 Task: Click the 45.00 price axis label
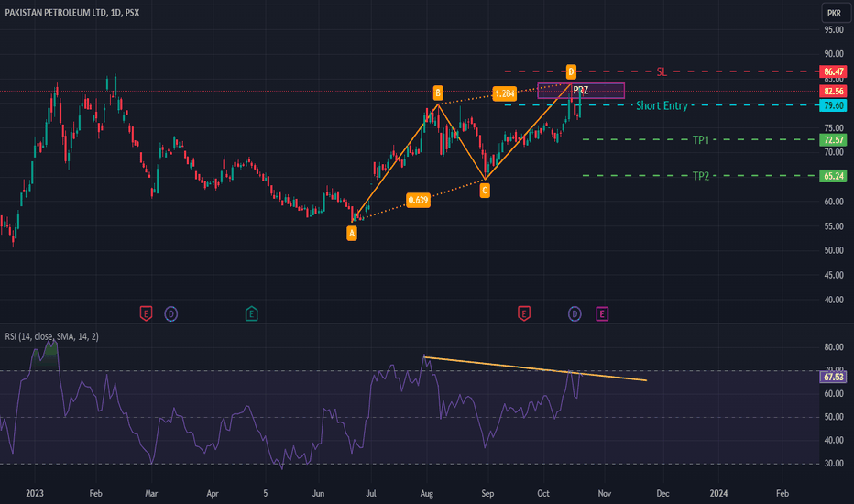(834, 275)
